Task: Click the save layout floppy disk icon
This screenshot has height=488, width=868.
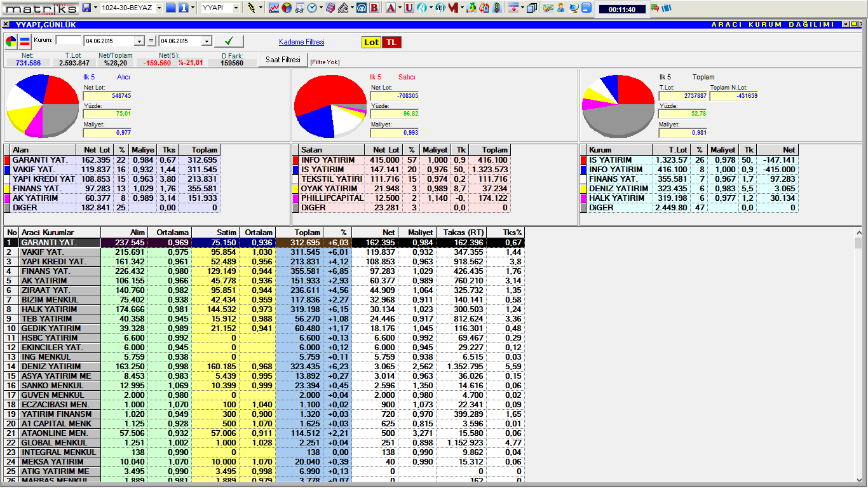Action: tap(87, 8)
